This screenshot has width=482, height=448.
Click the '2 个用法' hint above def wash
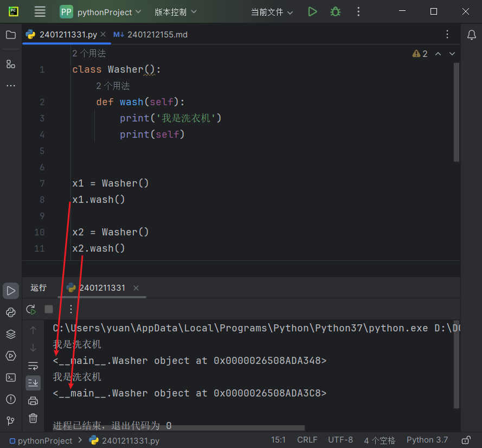coord(113,86)
